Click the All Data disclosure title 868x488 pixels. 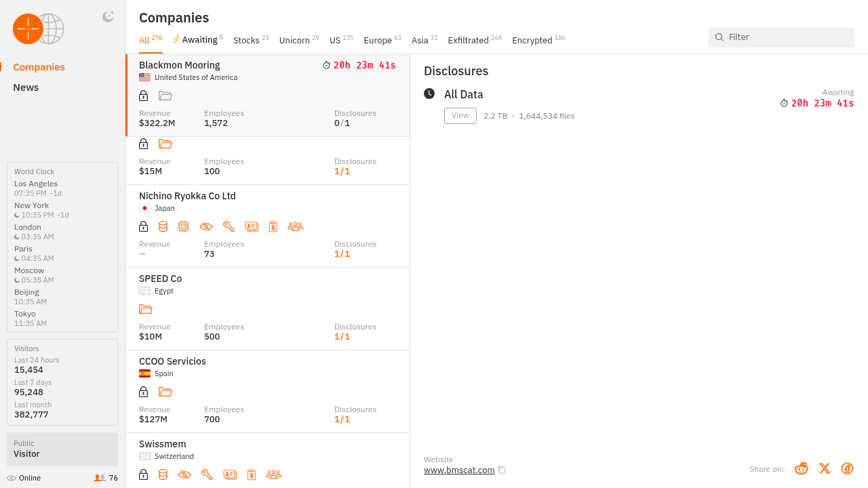click(x=464, y=94)
